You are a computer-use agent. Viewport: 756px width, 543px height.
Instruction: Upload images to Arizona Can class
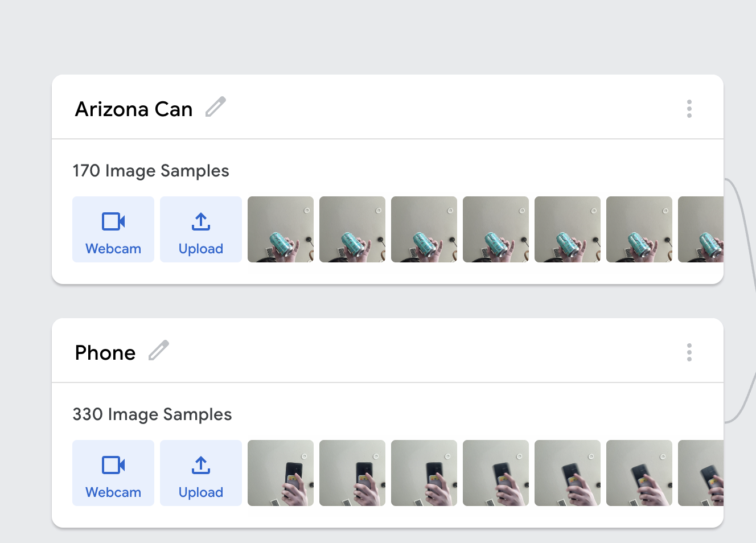coord(201,229)
